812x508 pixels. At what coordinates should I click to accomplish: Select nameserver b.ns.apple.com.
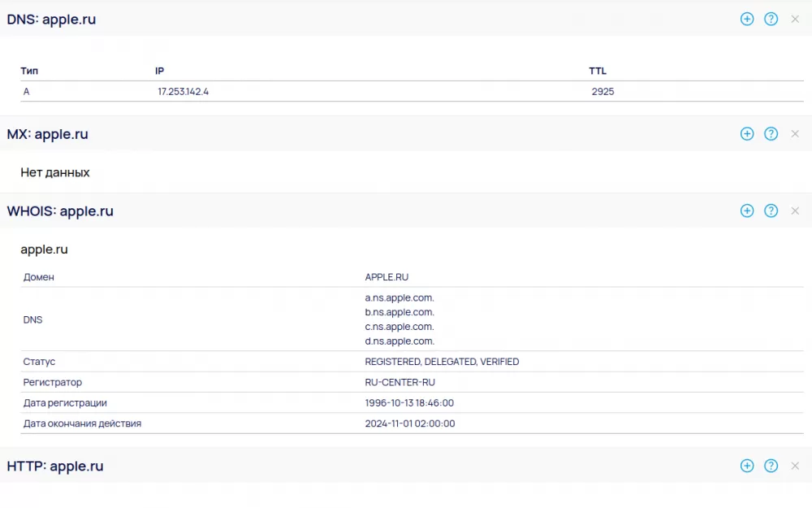pos(400,313)
